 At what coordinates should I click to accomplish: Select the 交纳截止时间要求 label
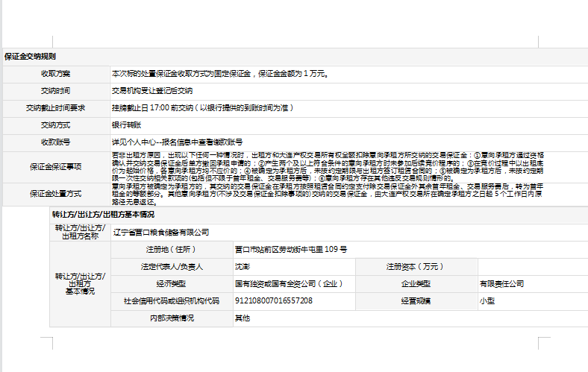click(x=55, y=107)
